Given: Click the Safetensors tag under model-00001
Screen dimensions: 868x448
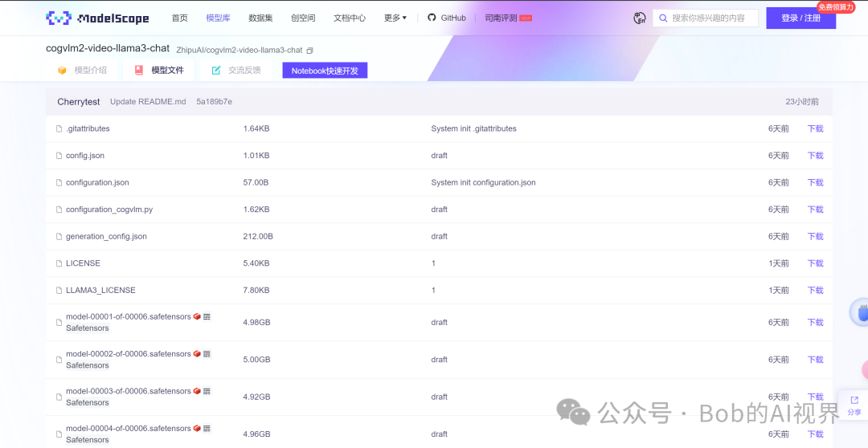Looking at the screenshot, I should (x=88, y=328).
